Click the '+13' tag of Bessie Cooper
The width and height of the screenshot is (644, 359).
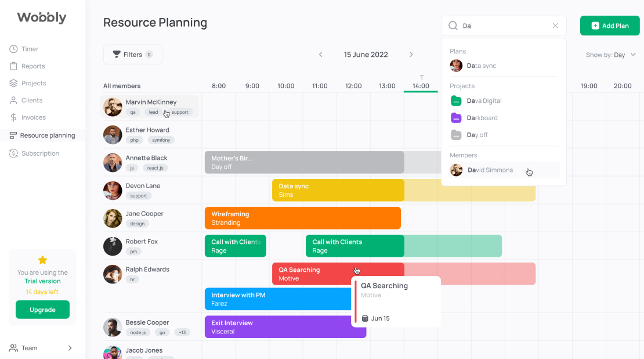pos(182,332)
